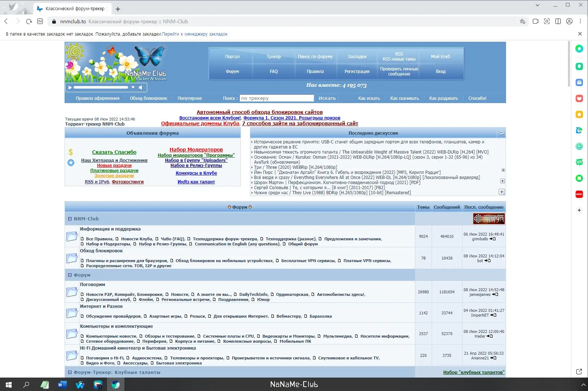
Task: Click the Искать search button
Action: [327, 98]
